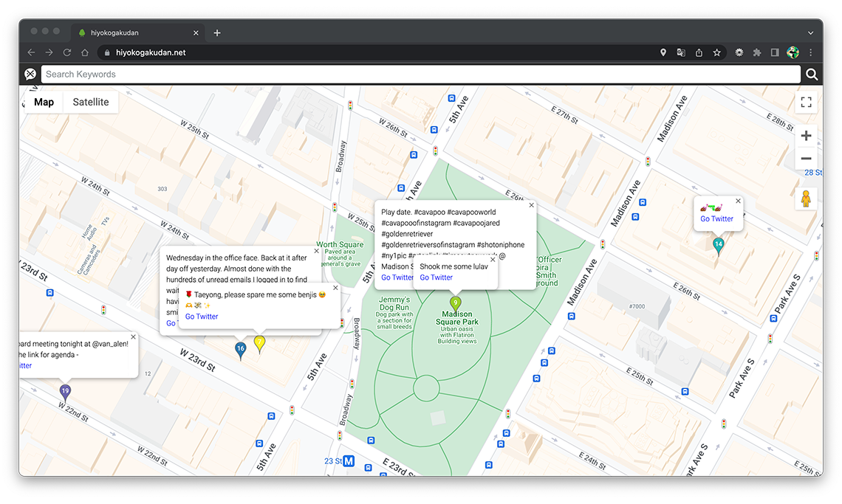Screen dimensions: 842x504
Task: Open the translate page icon
Action: (681, 52)
